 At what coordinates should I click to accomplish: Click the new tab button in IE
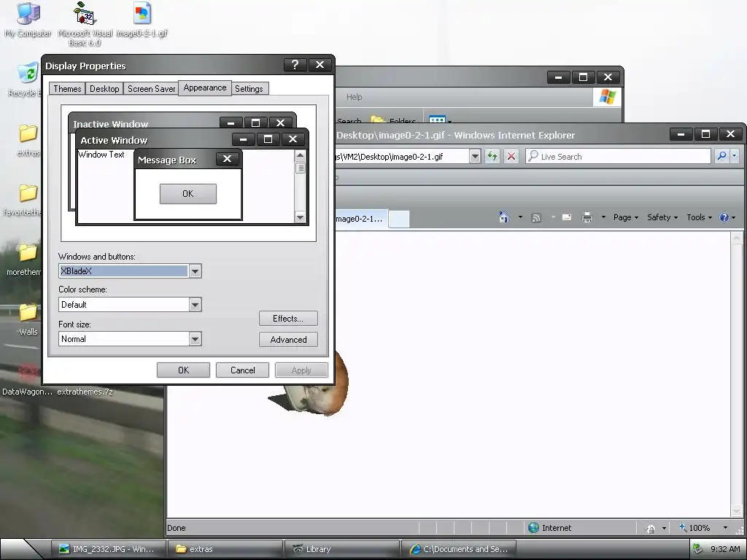point(399,219)
